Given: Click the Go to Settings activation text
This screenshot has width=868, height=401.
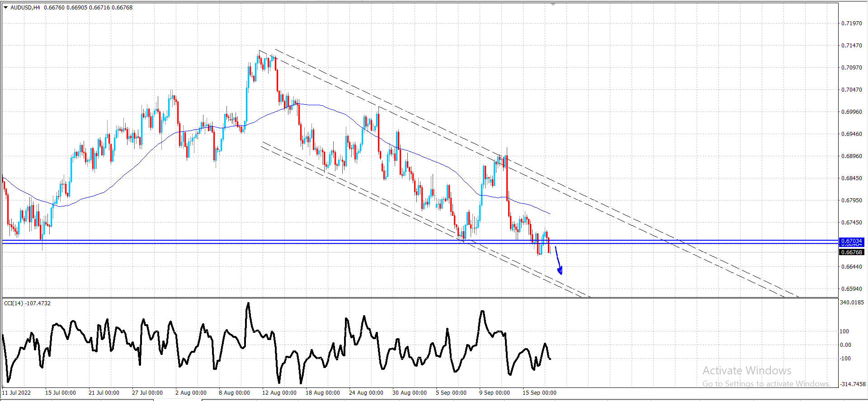Looking at the screenshot, I should [x=766, y=383].
